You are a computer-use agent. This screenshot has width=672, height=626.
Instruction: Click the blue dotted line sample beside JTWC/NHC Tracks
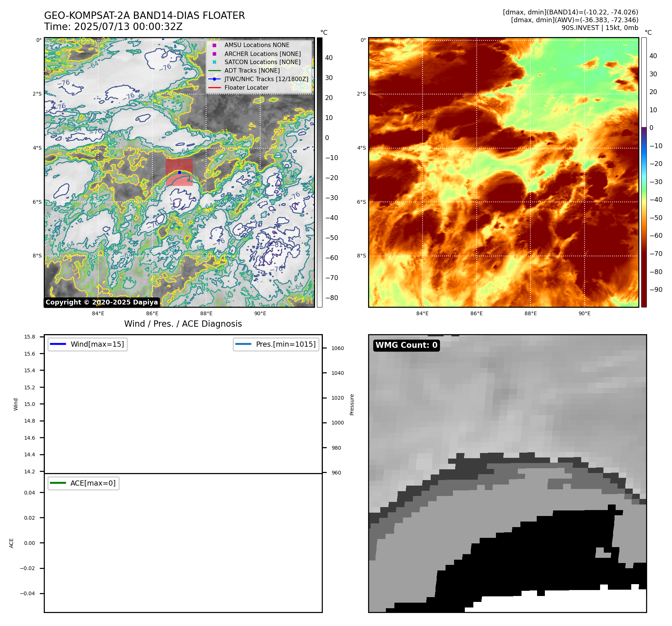pyautogui.click(x=214, y=79)
